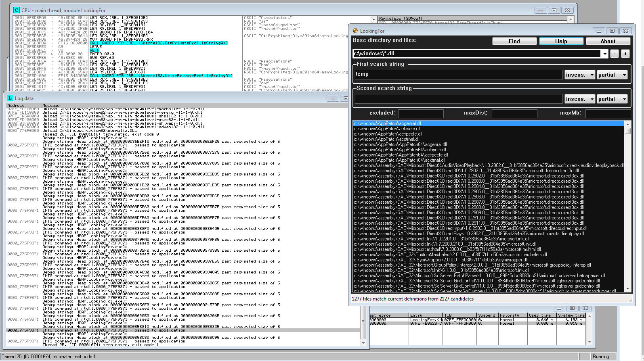
Task: Open second search string insens. dropdown
Action: coord(580,99)
